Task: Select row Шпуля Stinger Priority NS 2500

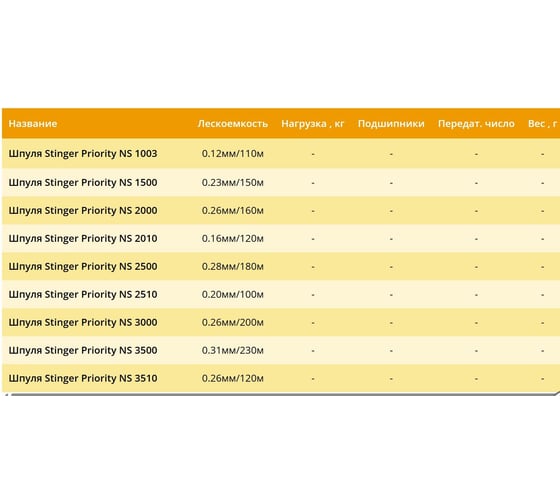Action: coord(281,266)
